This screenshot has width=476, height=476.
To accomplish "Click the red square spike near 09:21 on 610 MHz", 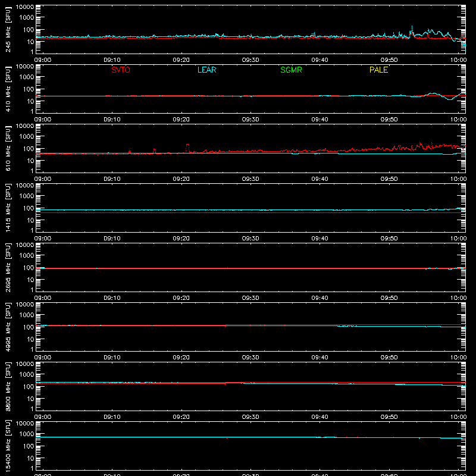I will (187, 148).
